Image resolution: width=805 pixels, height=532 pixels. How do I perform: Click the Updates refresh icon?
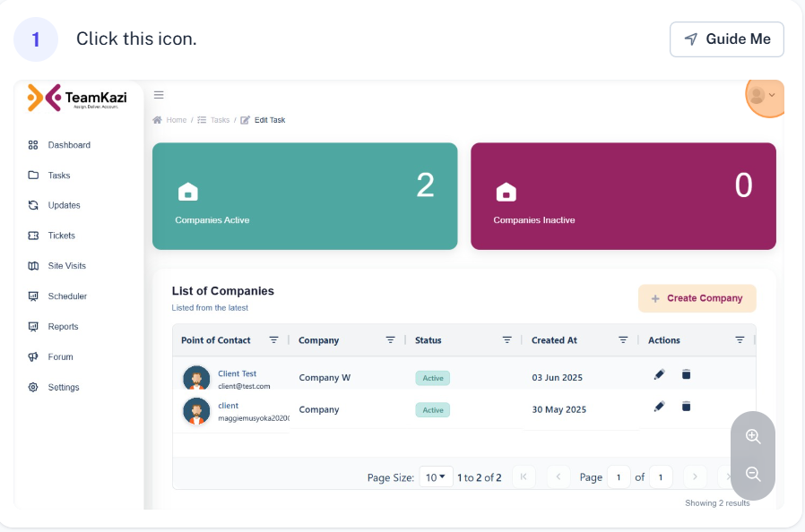(x=33, y=205)
